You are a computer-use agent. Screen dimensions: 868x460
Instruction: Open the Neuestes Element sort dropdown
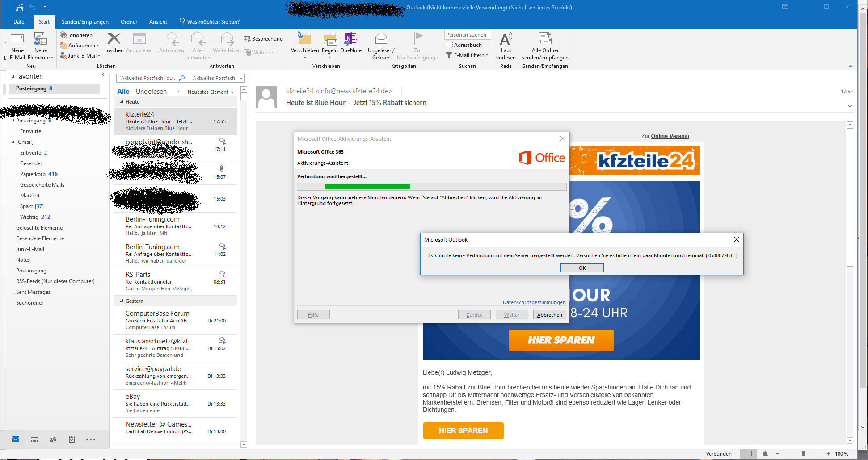coord(211,92)
